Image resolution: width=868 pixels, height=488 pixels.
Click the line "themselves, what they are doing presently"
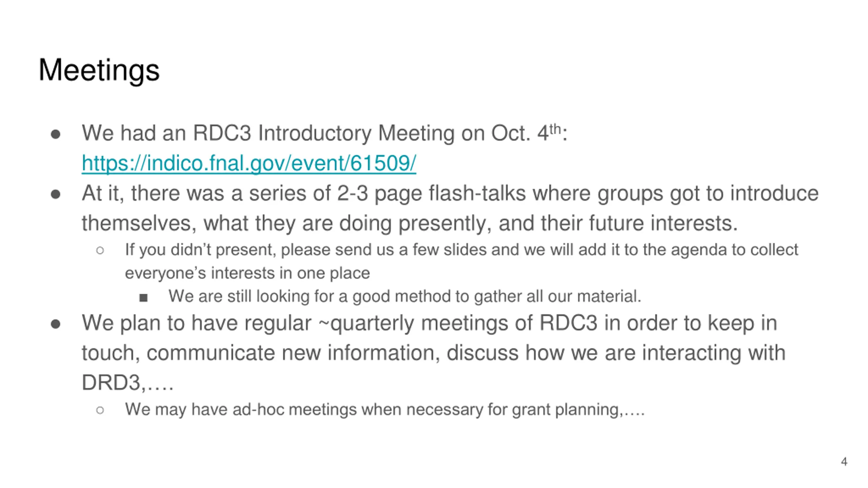410,223
